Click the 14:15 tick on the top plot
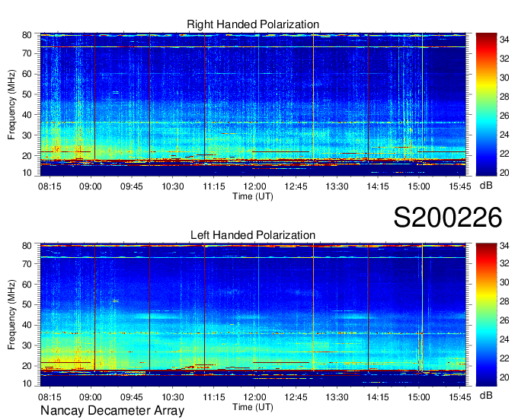 (378, 186)
